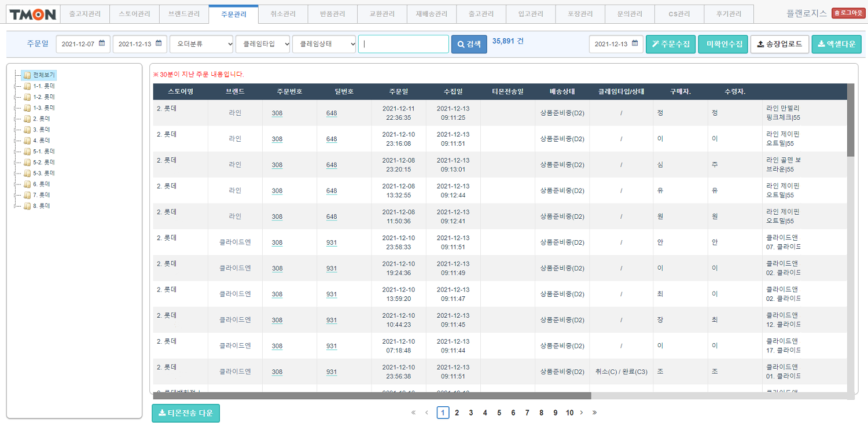
Task: Expand tree node 3. 롯데
Action: pos(16,130)
